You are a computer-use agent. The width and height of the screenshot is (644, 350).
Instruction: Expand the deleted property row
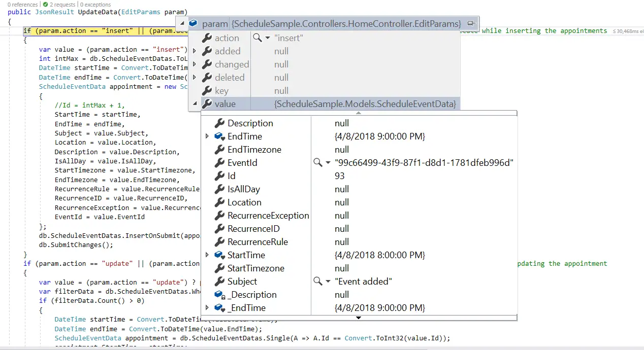pos(195,78)
